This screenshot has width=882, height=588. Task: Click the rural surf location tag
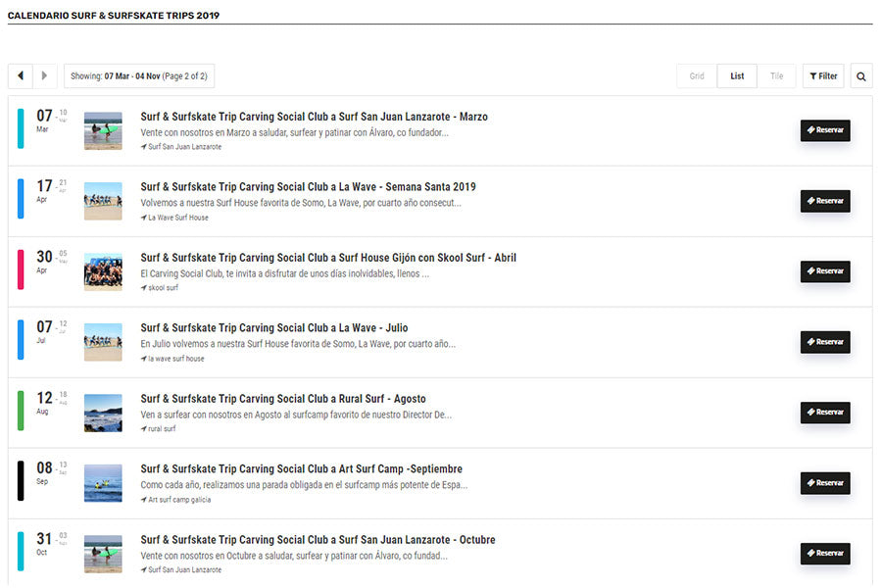pos(161,428)
